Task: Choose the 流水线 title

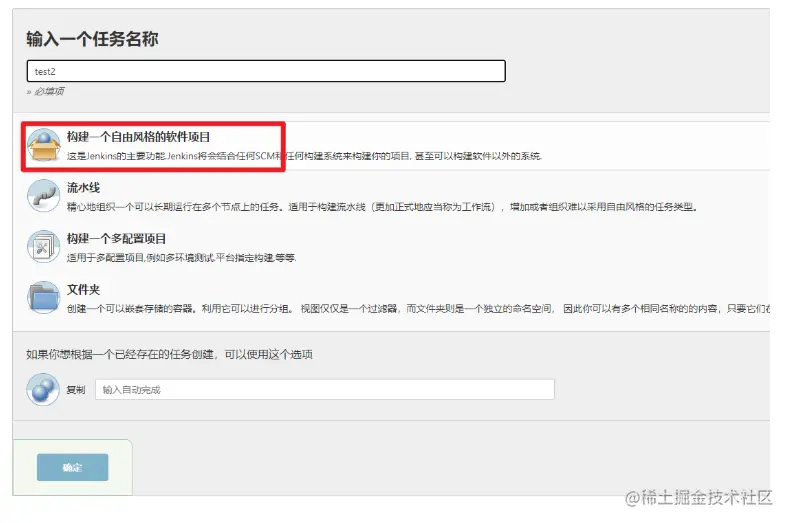Action: pyautogui.click(x=84, y=188)
